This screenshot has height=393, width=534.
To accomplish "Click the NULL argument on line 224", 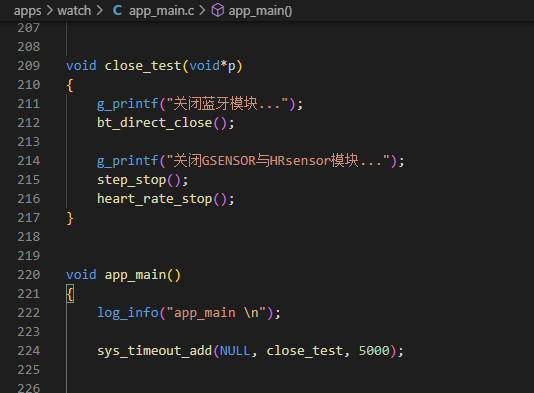I will point(235,351).
